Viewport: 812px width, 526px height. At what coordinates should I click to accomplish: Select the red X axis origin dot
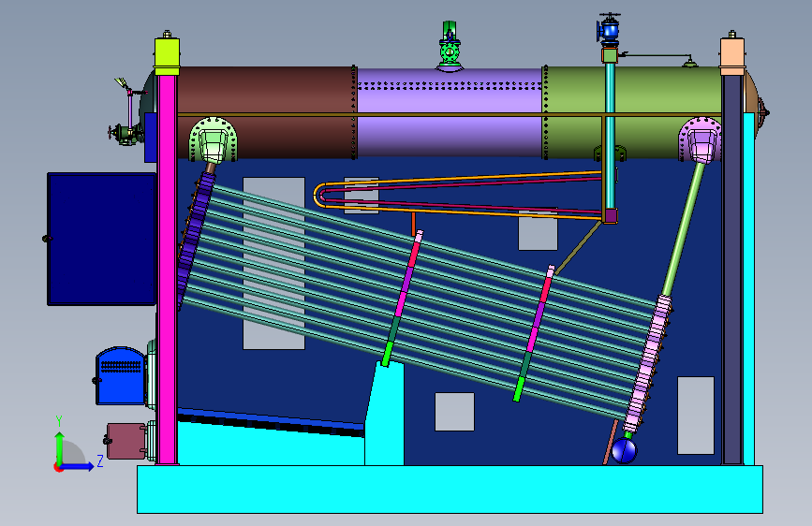(x=57, y=467)
